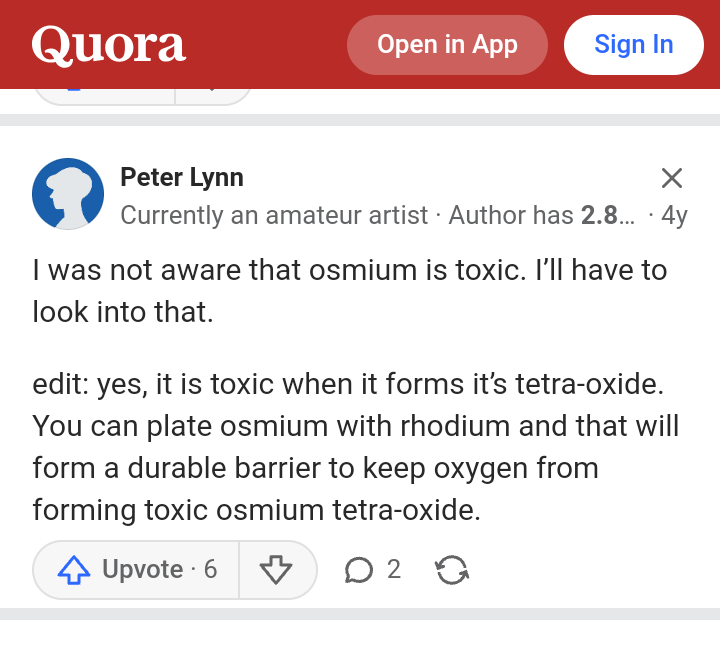Image resolution: width=720 pixels, height=656 pixels.
Task: Click the Upvote text label
Action: pos(142,570)
